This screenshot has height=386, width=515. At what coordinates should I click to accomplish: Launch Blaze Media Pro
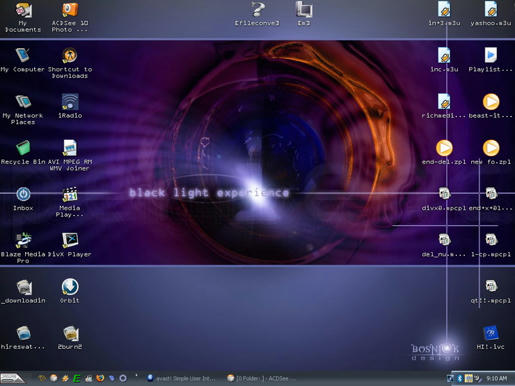(x=23, y=248)
